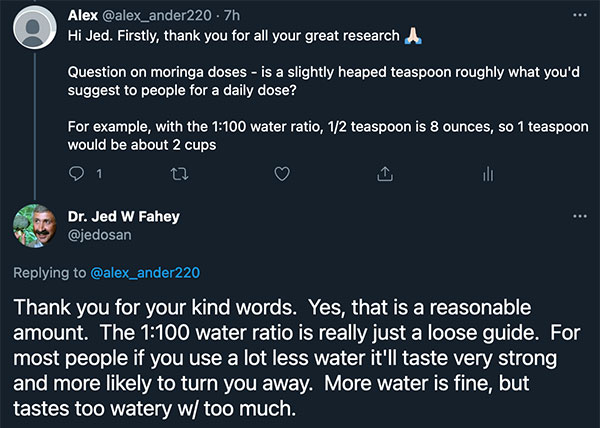The height and width of the screenshot is (428, 600).
Task: Click the thread connector line under Alex's avatar
Action: click(x=35, y=126)
